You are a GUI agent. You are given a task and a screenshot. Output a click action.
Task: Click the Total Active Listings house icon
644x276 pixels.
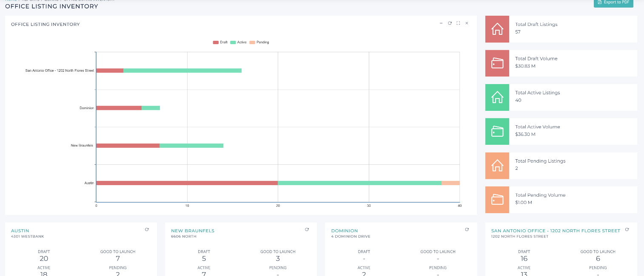tap(497, 97)
